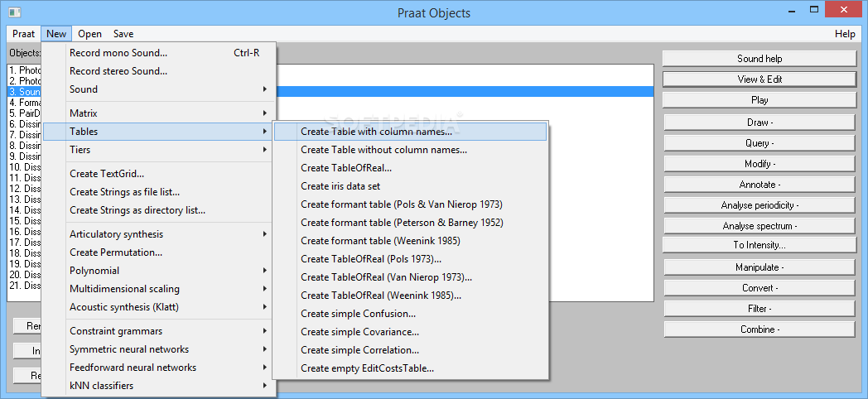This screenshot has width=868, height=399.
Task: Expand the Polynomial submenu
Action: (159, 271)
